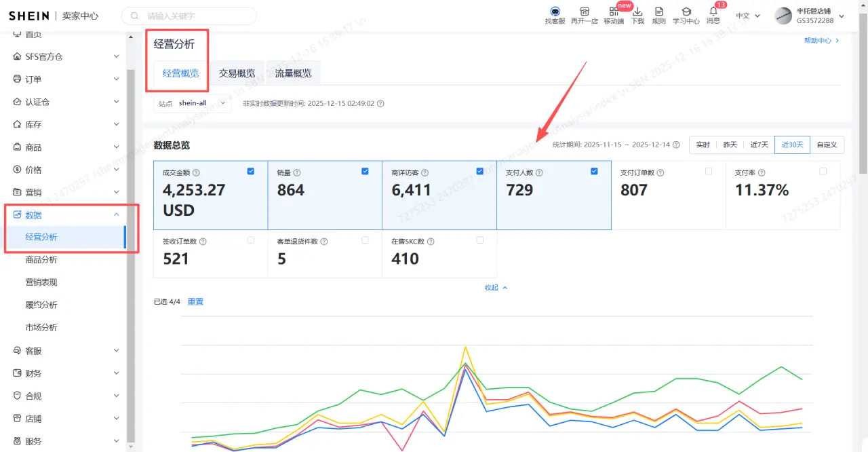
Task: Open the 找客服 customer service icon
Action: 555,12
